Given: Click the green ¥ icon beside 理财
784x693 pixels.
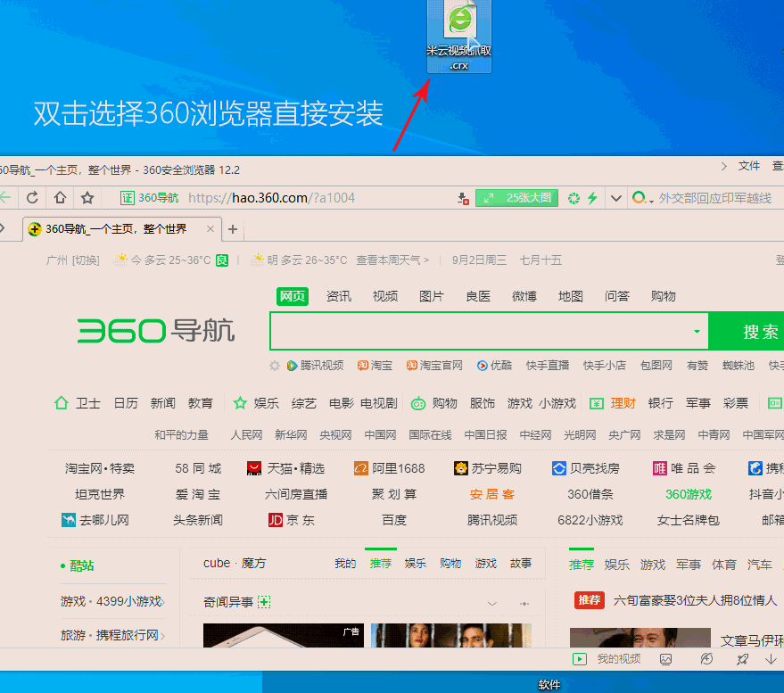Looking at the screenshot, I should (x=597, y=403).
